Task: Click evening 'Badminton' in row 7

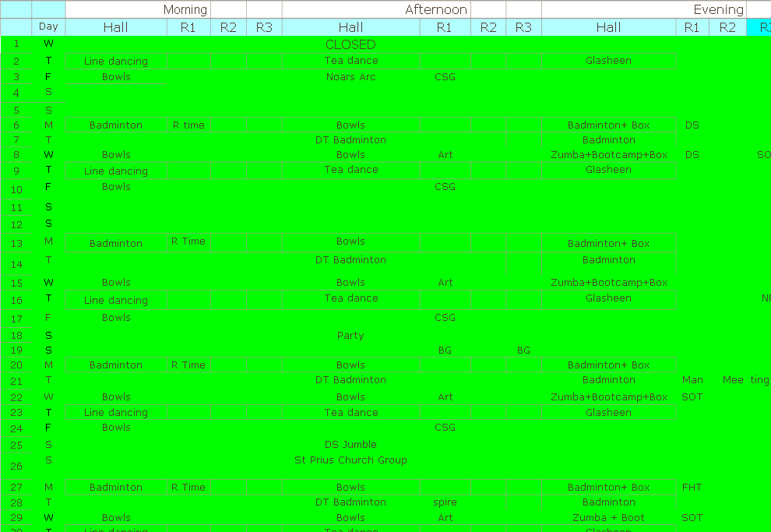Action: click(x=609, y=139)
